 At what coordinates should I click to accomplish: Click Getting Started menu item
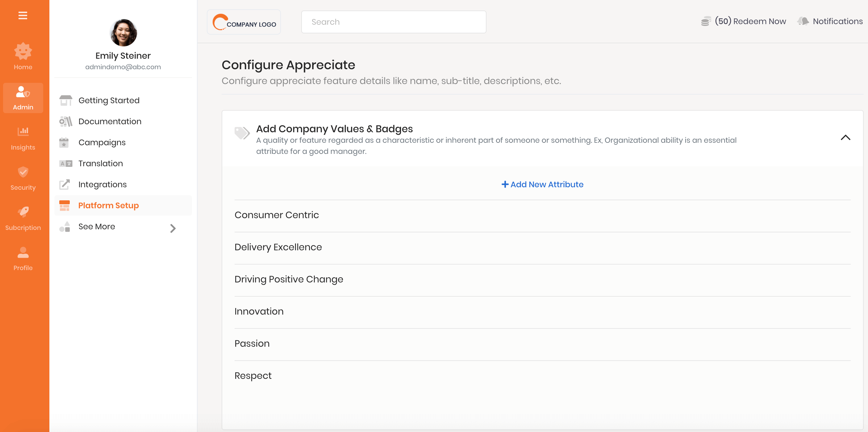[109, 100]
